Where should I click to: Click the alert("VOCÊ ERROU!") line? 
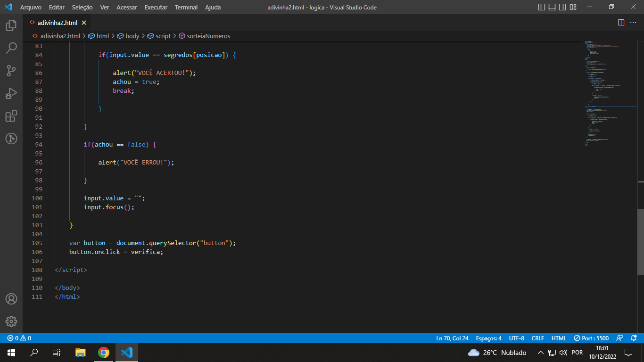[x=136, y=162]
